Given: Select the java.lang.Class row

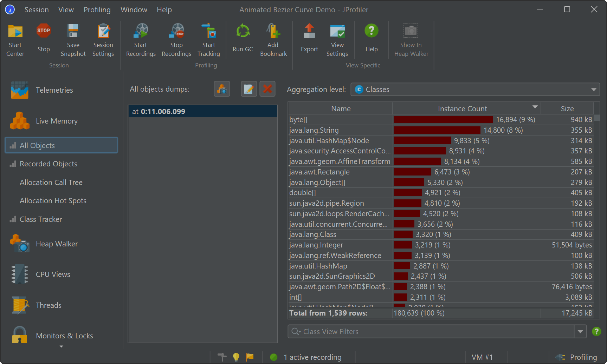Looking at the screenshot, I should (441, 234).
